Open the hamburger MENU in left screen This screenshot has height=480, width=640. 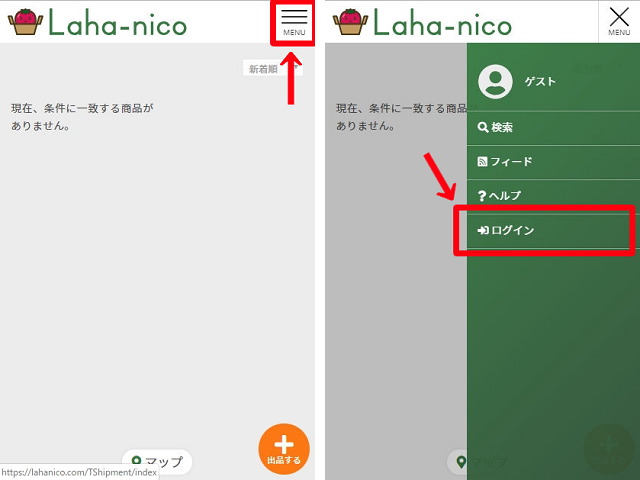[x=294, y=22]
